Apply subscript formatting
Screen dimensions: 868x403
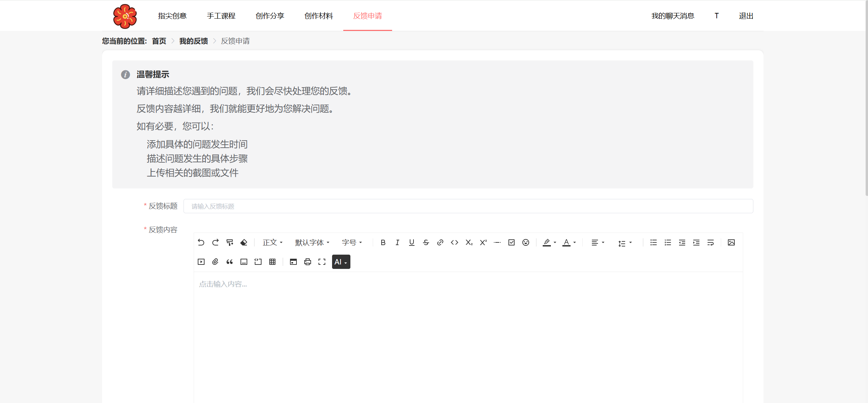(469, 242)
